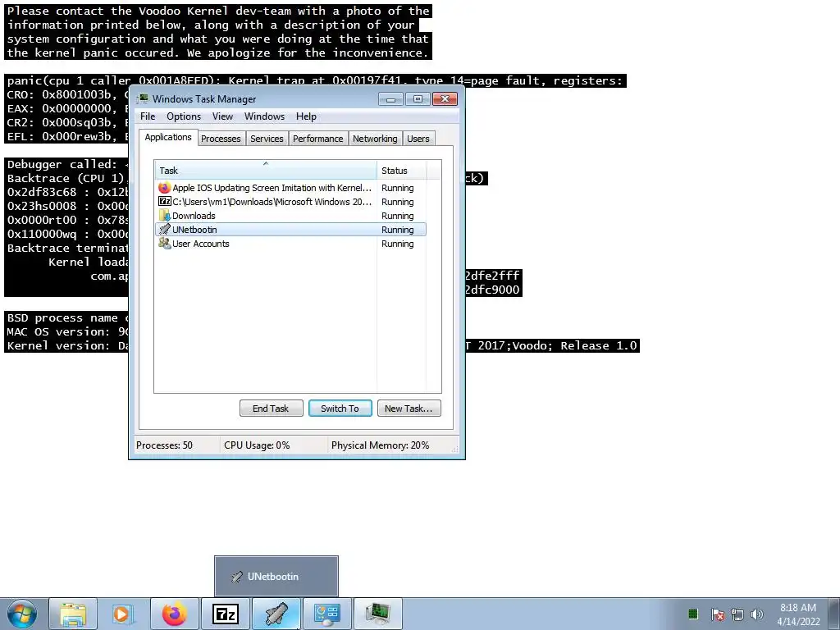
Task: Click the Physical Memory: 20% status entry
Action: [x=380, y=445]
